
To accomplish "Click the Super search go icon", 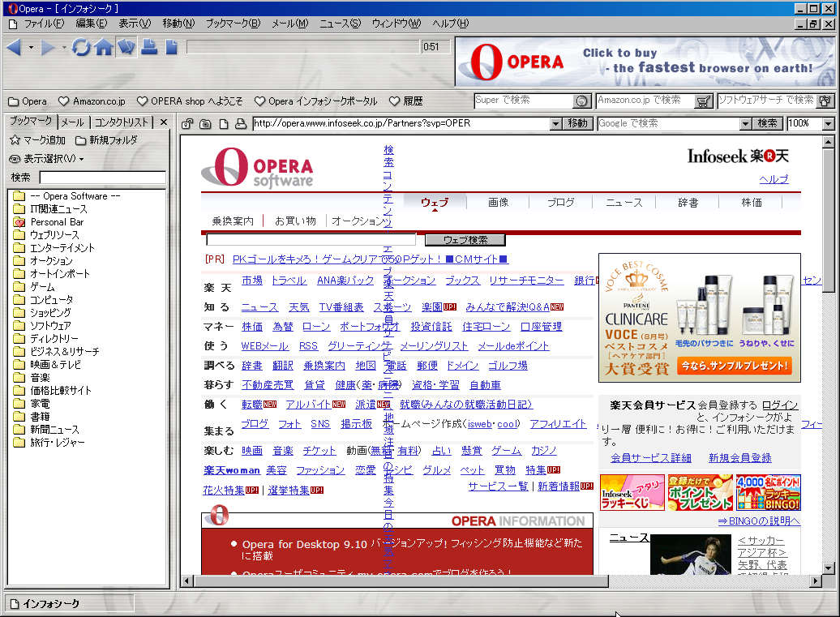I will (x=581, y=101).
